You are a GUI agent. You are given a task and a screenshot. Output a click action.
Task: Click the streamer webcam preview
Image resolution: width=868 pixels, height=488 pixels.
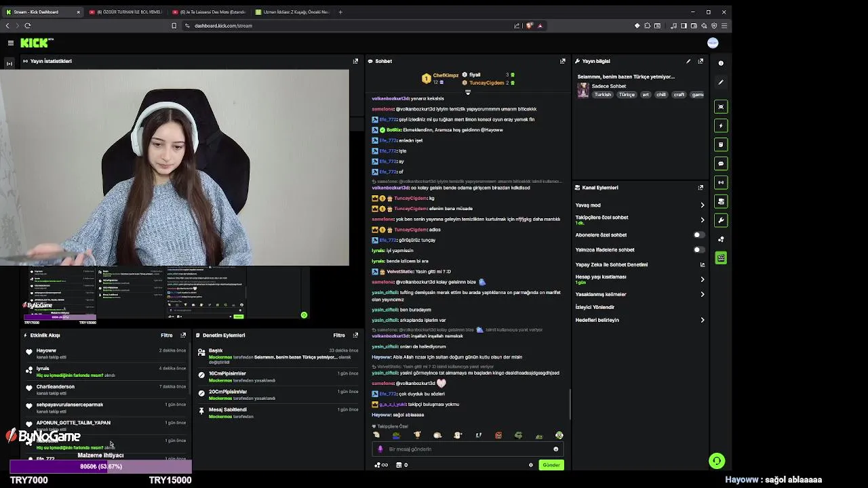point(175,167)
